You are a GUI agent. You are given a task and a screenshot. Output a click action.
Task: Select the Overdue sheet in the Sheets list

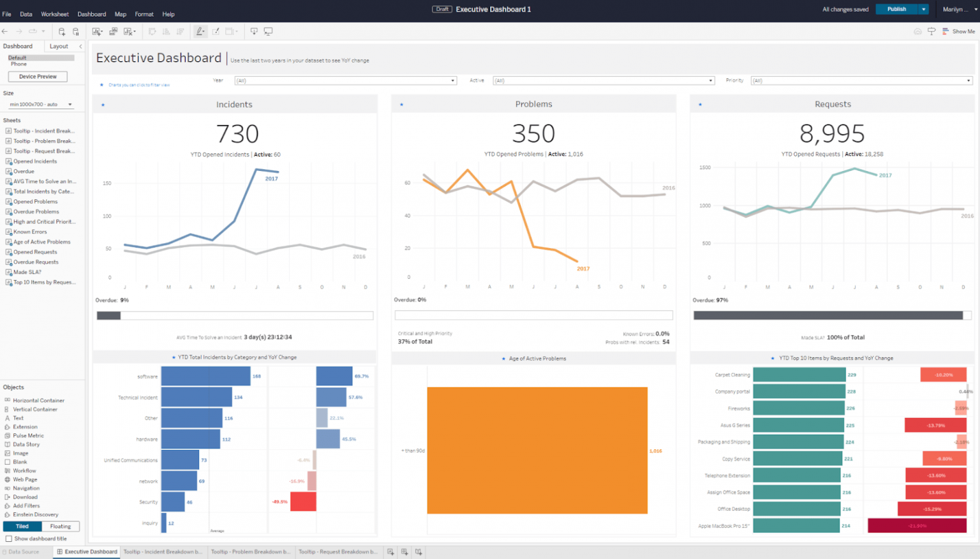click(x=24, y=171)
